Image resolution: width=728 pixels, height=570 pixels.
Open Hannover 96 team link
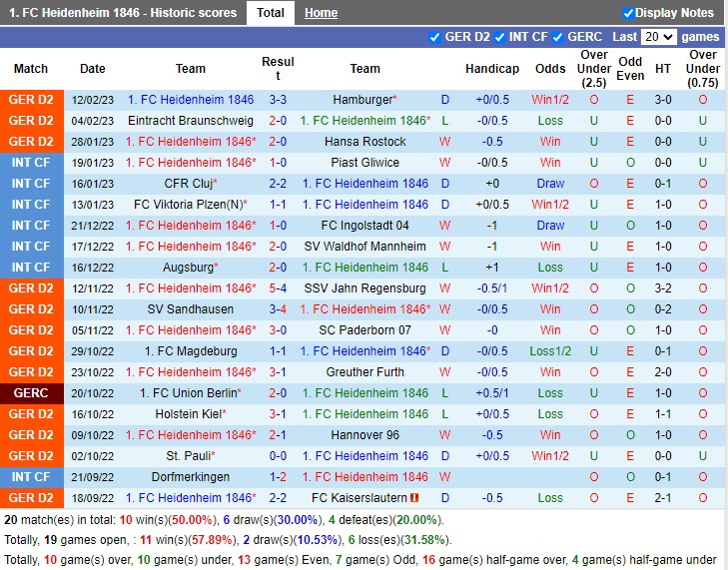pyautogui.click(x=364, y=435)
